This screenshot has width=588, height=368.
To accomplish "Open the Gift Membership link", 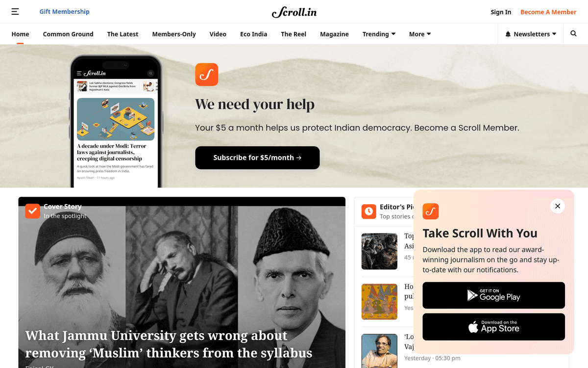I will click(x=65, y=12).
